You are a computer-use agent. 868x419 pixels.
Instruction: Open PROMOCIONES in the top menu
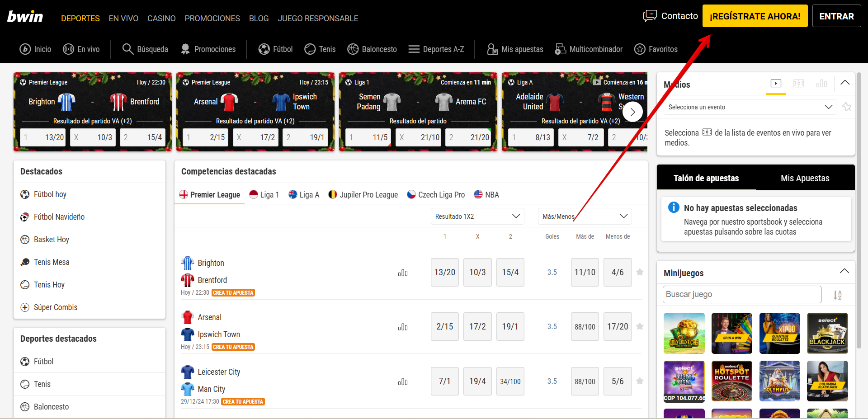coord(212,19)
